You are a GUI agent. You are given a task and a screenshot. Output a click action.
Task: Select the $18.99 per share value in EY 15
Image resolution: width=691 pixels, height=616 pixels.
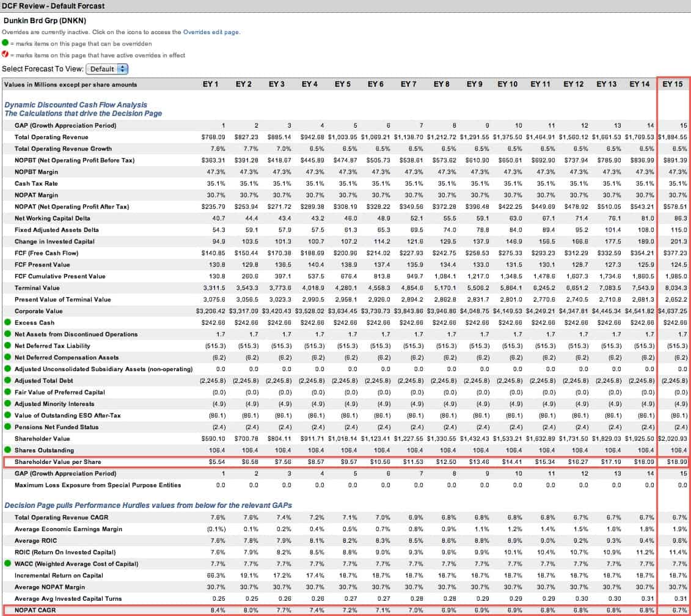[678, 462]
